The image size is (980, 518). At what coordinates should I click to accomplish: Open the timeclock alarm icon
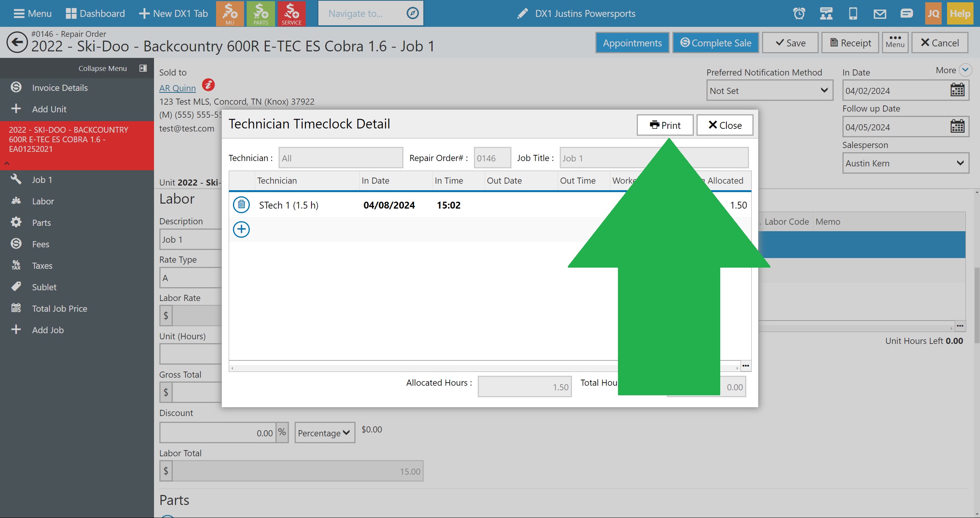799,14
